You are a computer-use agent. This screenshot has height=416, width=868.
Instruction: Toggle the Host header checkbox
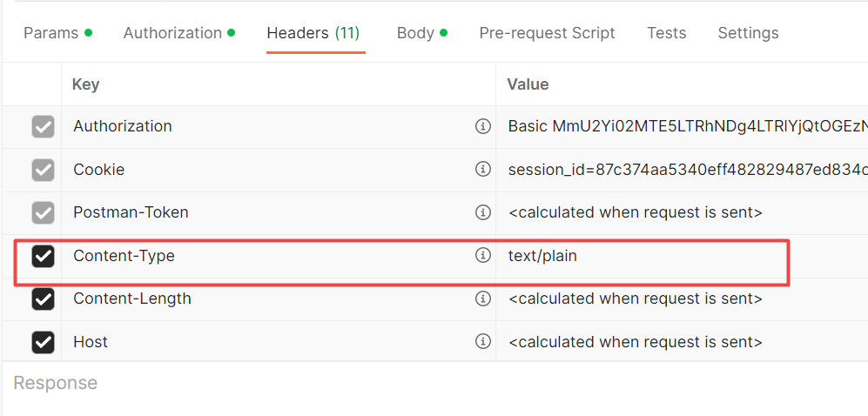point(43,342)
